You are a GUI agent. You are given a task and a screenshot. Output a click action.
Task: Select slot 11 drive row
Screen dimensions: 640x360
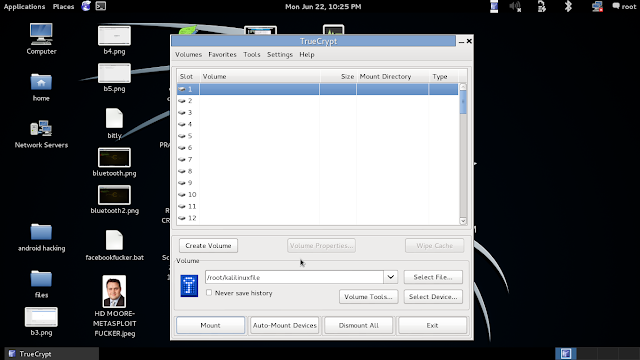point(318,206)
